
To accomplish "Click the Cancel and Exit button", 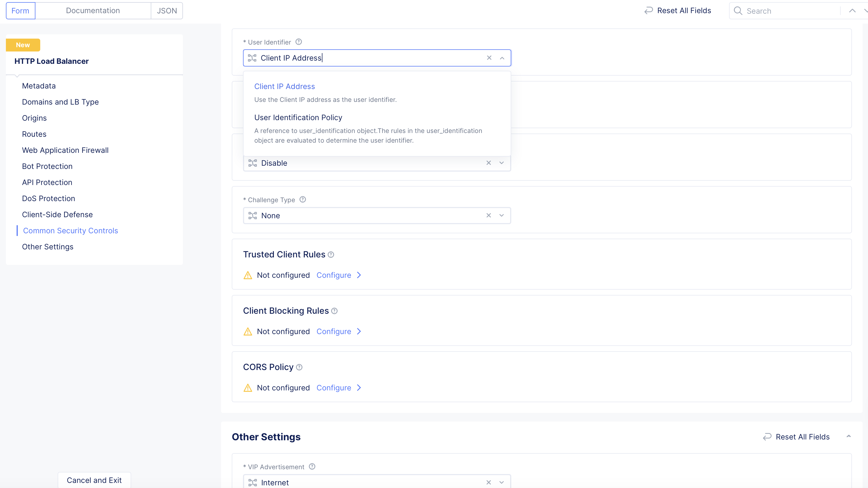I will point(94,480).
